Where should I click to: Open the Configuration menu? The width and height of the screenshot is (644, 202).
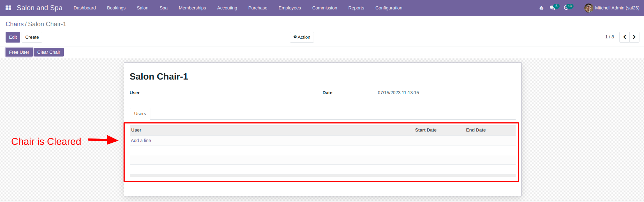[x=389, y=8]
